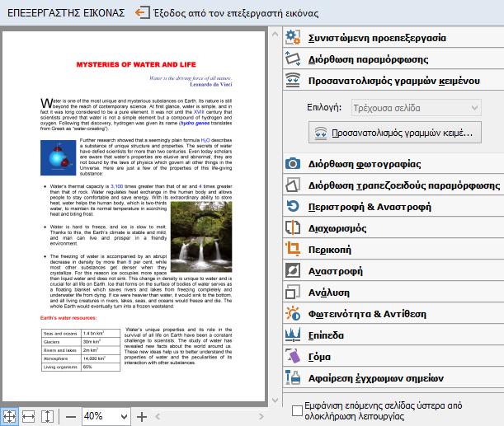Expand the Περικοπή section
Image resolution: width=504 pixels, height=426 pixels.
pyautogui.click(x=393, y=250)
